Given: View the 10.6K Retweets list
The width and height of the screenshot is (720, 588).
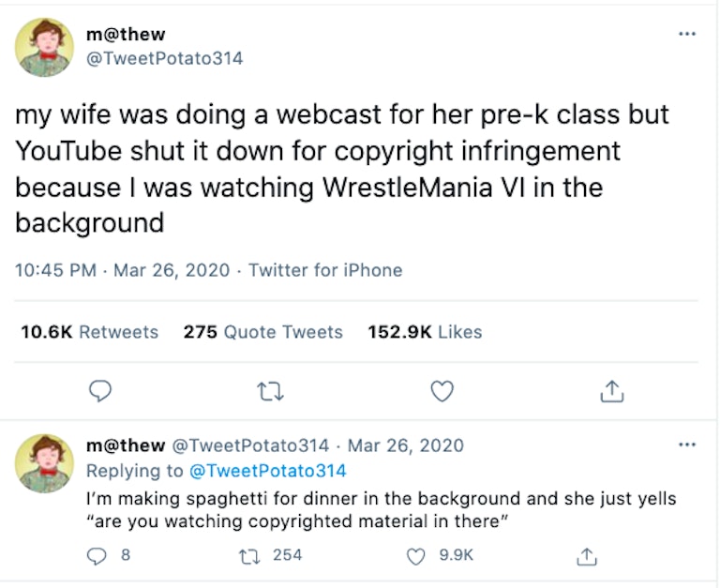Looking at the screenshot, I should tap(89, 332).
